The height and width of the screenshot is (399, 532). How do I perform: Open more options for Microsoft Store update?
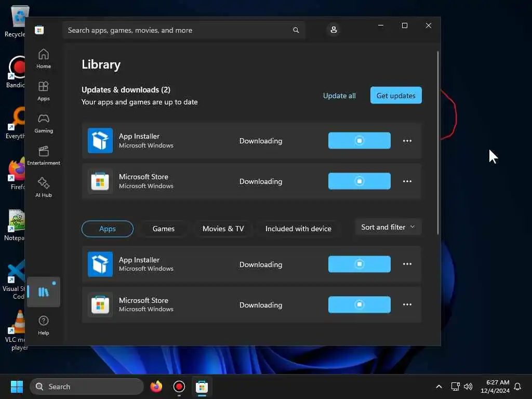pos(407,181)
